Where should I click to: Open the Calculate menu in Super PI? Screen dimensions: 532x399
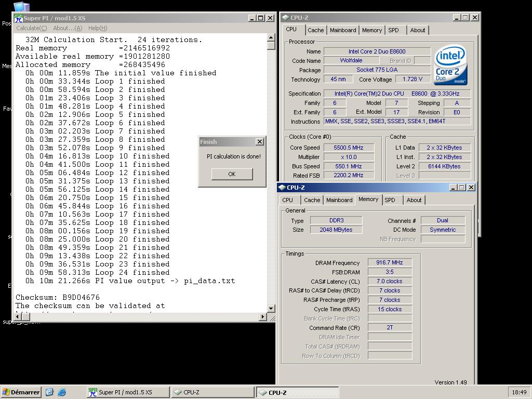pos(32,28)
